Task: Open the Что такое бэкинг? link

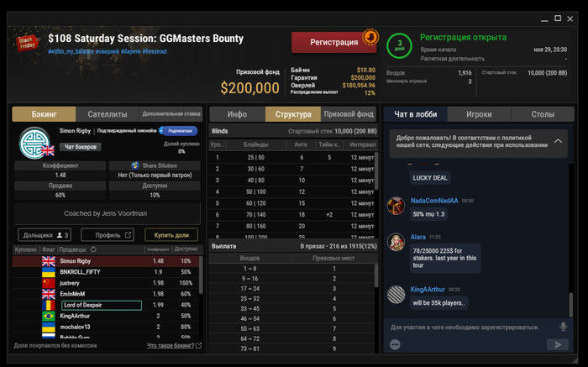Action: coord(171,345)
